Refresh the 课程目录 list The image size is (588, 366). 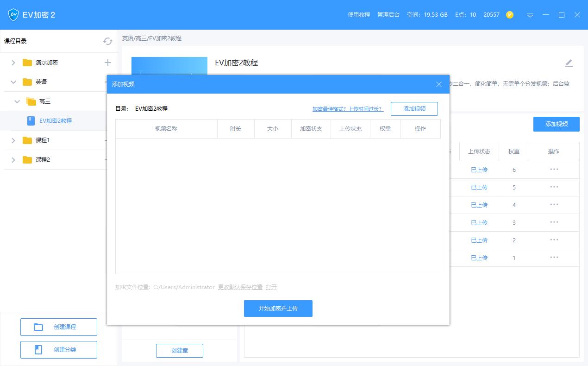[108, 41]
